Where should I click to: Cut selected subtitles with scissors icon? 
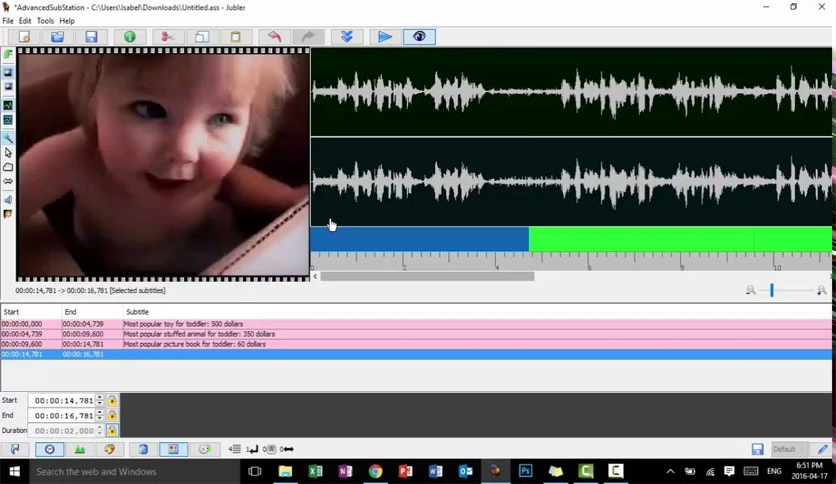coord(168,37)
